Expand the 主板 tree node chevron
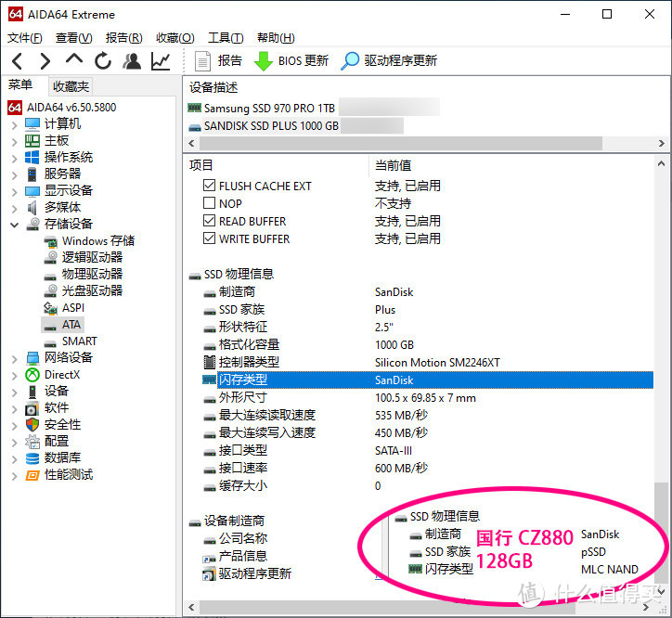 tap(15, 142)
